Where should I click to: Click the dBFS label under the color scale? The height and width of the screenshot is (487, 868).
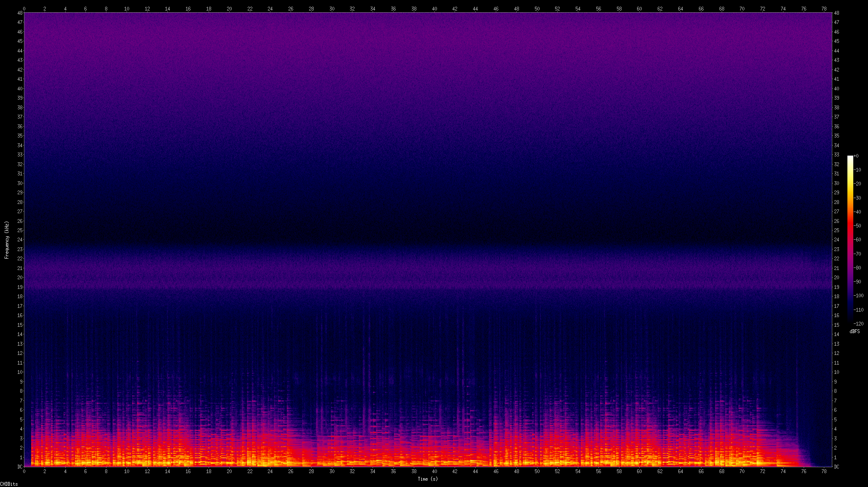point(855,331)
